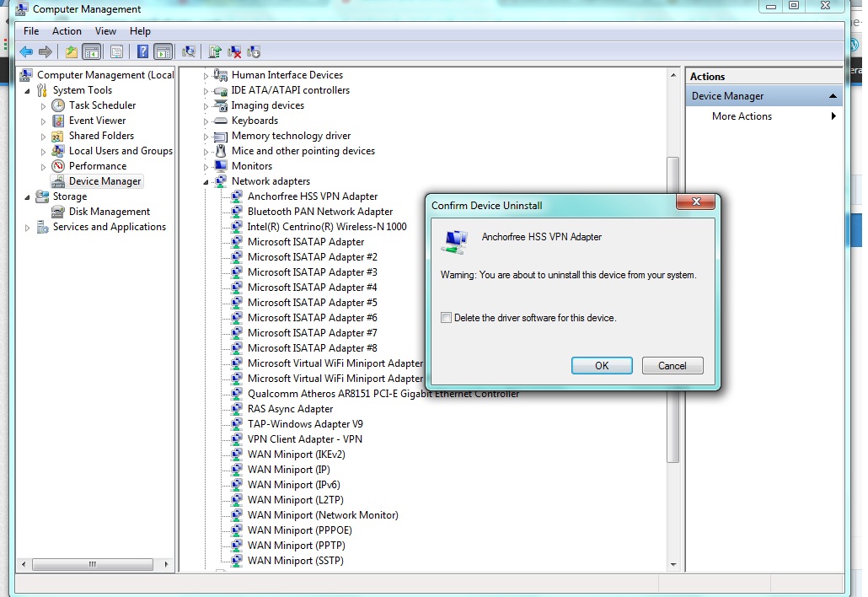Click the Monitors category icon
This screenshot has height=597, width=868.
[221, 166]
